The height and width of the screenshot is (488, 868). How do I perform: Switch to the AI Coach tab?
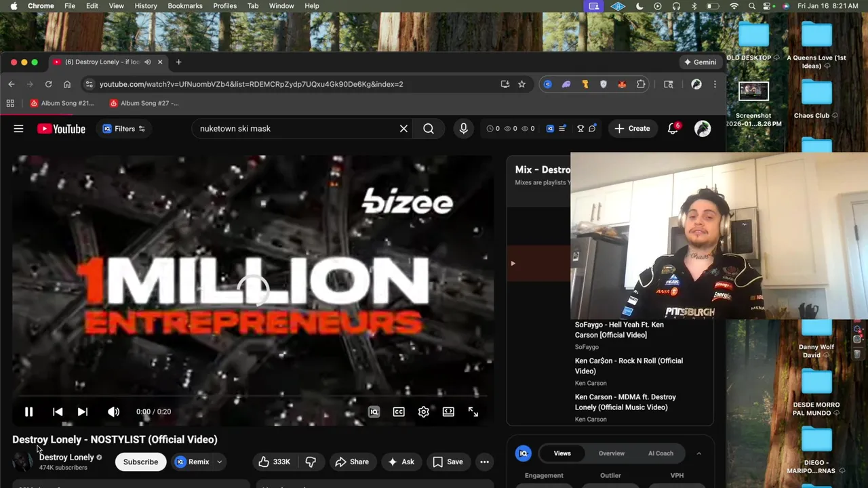coord(660,453)
